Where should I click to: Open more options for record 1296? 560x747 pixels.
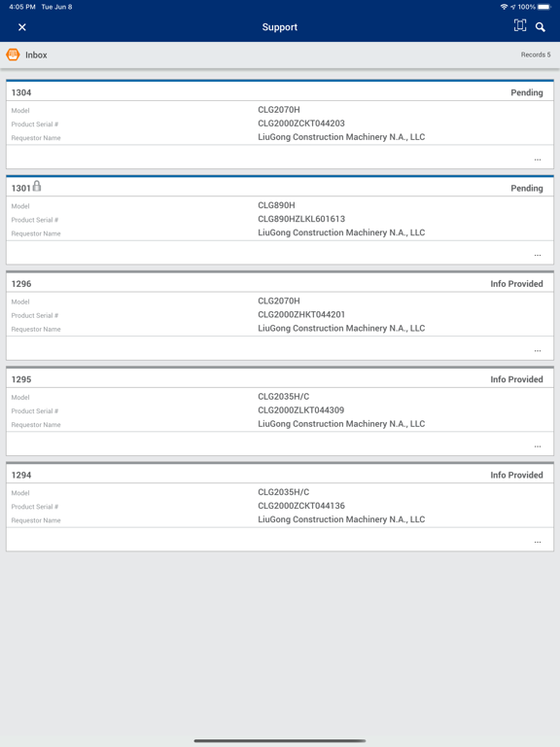point(538,350)
